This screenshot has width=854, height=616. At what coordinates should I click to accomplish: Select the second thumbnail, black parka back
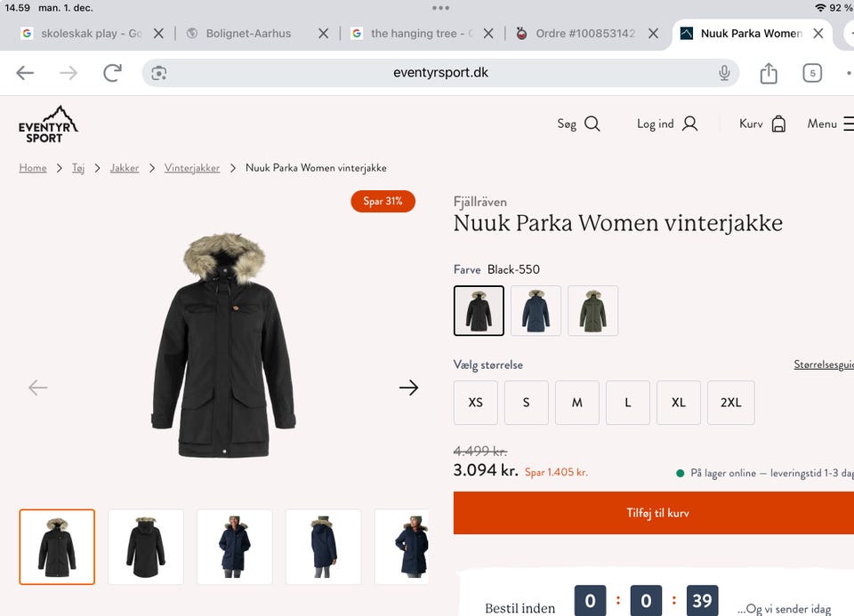tap(146, 547)
